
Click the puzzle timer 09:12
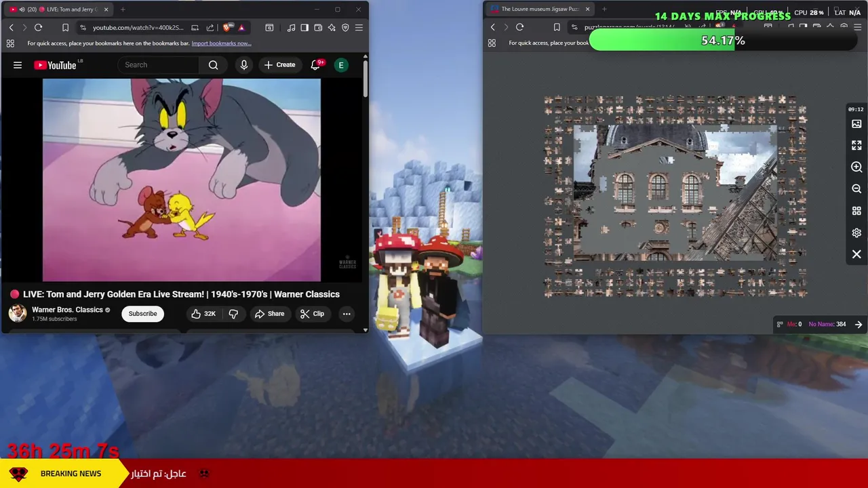(x=856, y=109)
